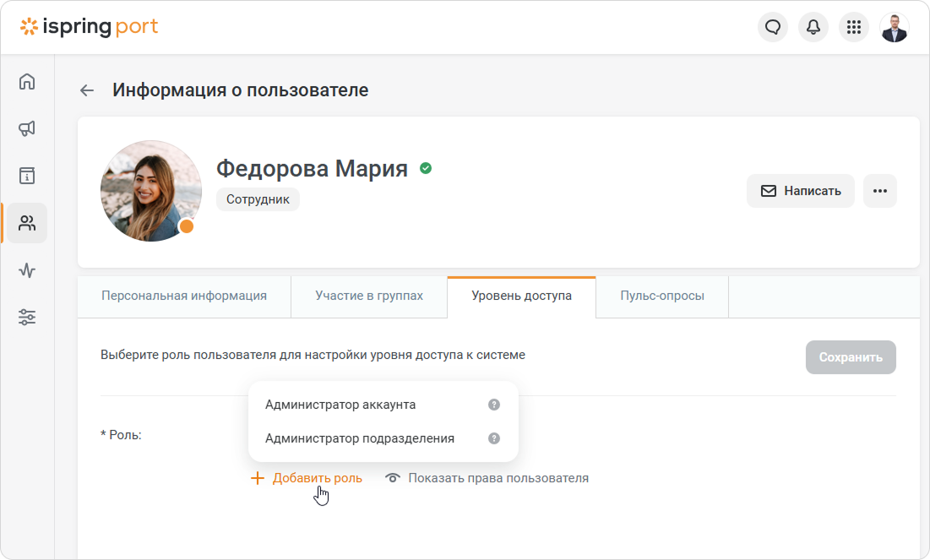Open the three-dots more actions menu
930x560 pixels.
coord(880,191)
